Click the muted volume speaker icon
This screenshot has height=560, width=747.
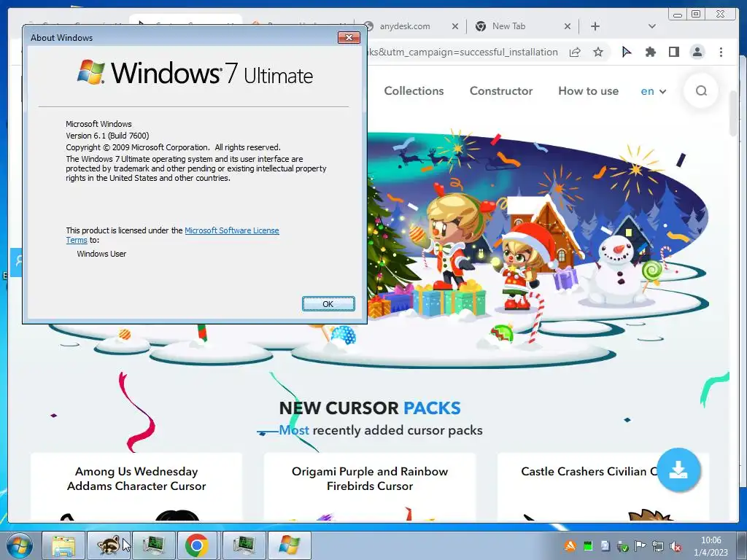[x=675, y=546]
